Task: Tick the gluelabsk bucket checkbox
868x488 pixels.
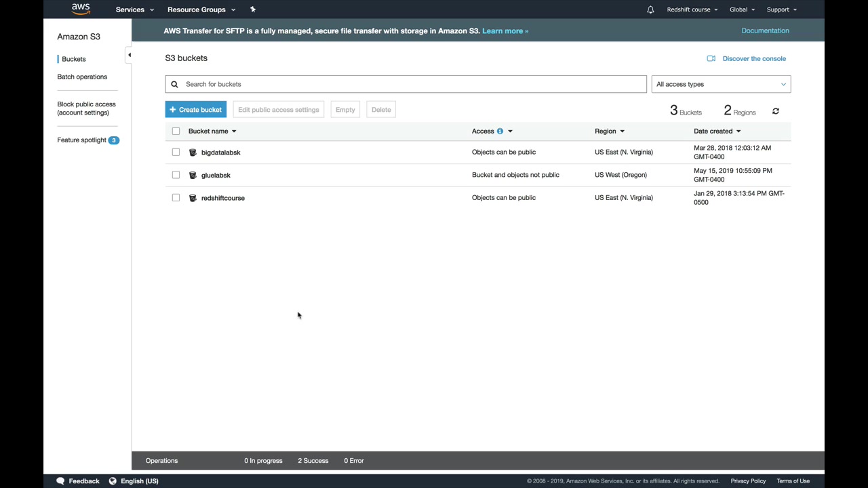Action: coord(176,175)
